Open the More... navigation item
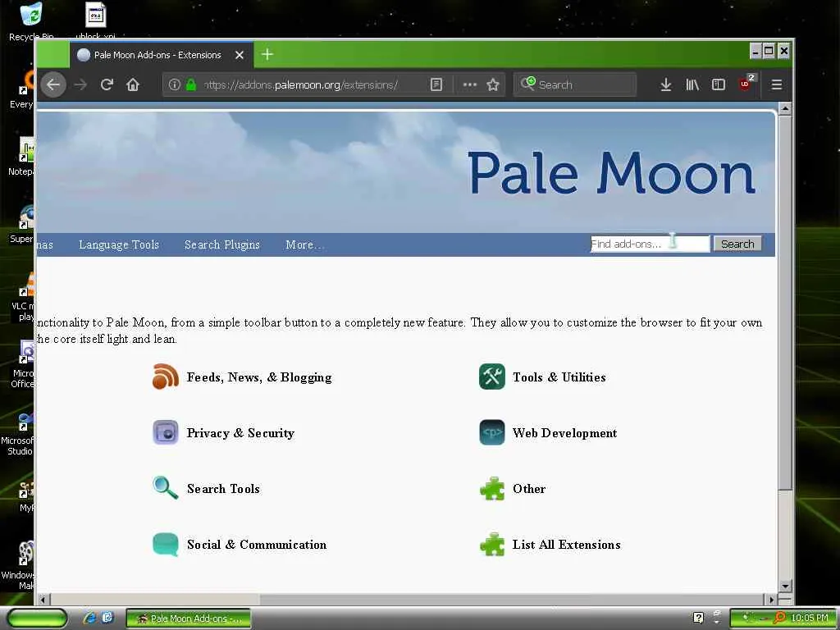840x630 pixels. 304,244
